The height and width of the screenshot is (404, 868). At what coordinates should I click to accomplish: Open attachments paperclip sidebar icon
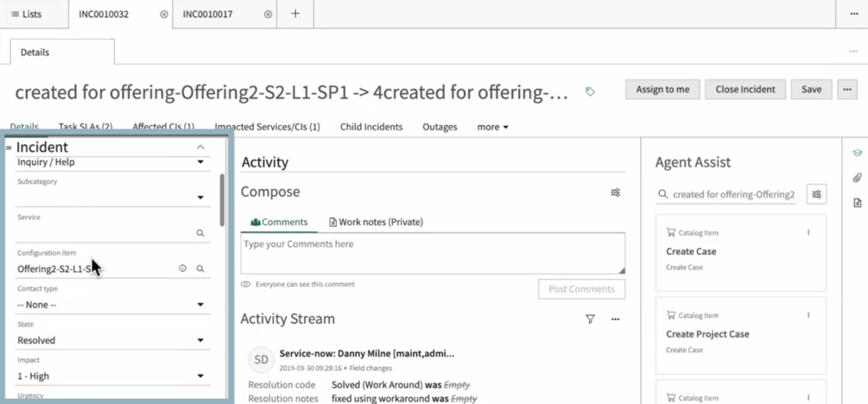tap(857, 178)
